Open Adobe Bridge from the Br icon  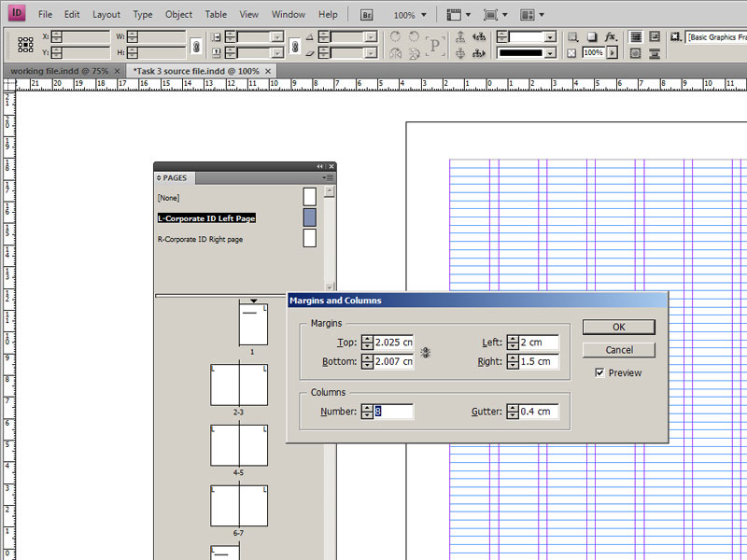point(366,15)
